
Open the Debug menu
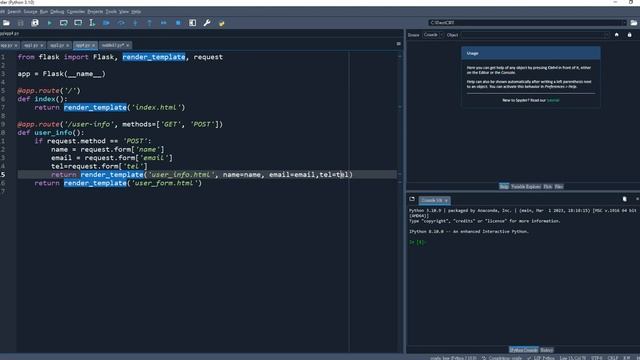click(x=57, y=12)
